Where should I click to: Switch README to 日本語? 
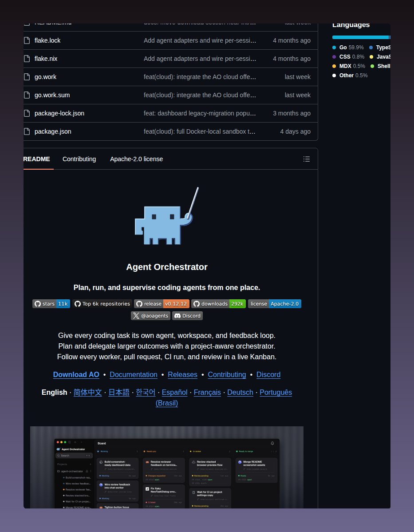tap(119, 392)
